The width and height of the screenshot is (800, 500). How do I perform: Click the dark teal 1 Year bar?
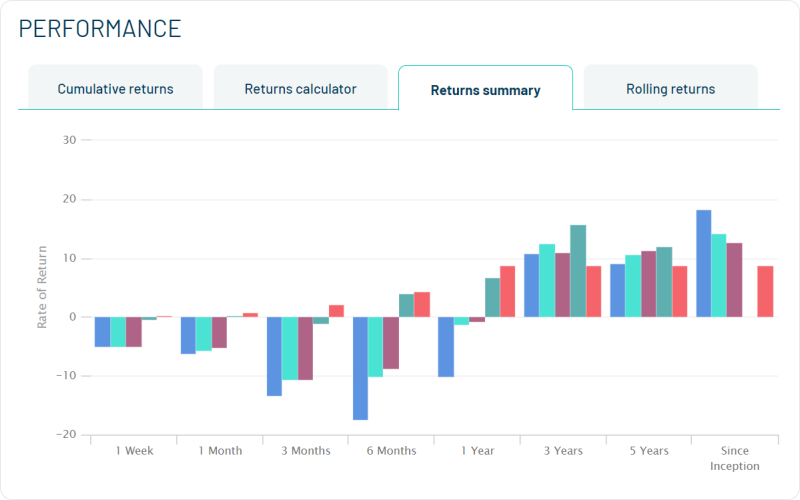click(492, 297)
